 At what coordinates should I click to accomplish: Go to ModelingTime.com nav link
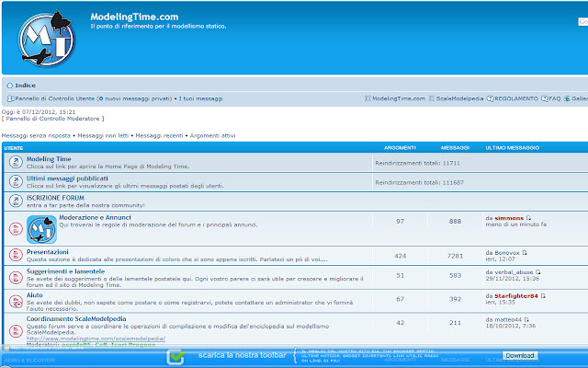(x=399, y=98)
